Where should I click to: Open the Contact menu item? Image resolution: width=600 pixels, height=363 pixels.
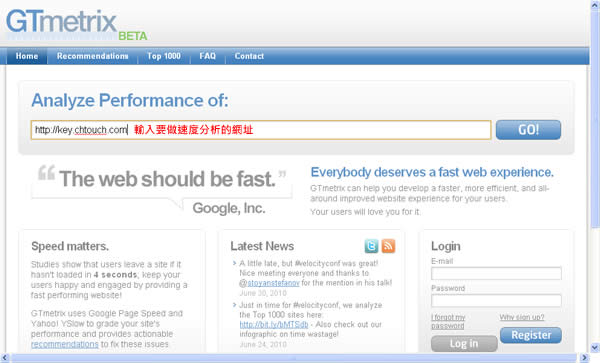click(x=249, y=56)
